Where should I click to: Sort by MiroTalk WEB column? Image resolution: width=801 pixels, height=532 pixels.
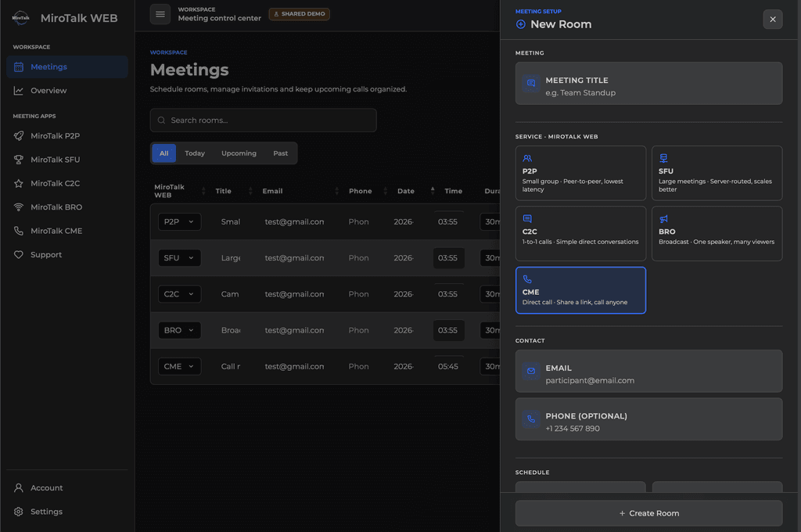(180, 191)
